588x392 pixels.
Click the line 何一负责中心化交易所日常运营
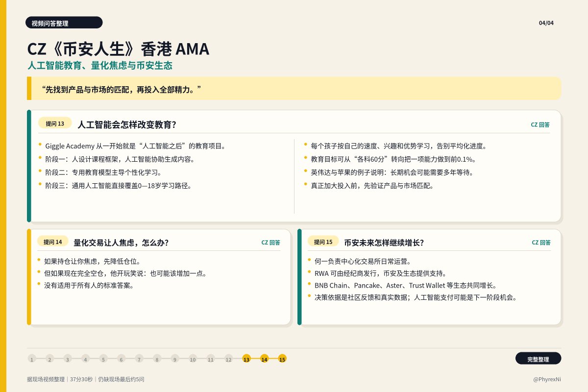tap(363, 261)
